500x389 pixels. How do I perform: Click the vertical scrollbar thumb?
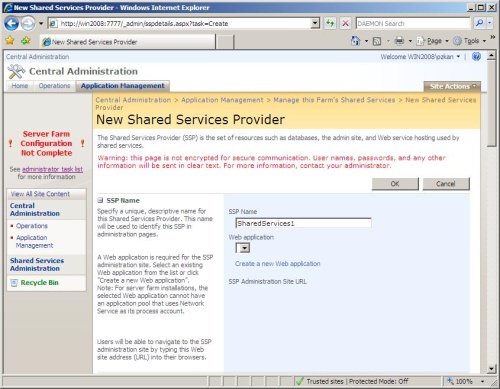491,103
